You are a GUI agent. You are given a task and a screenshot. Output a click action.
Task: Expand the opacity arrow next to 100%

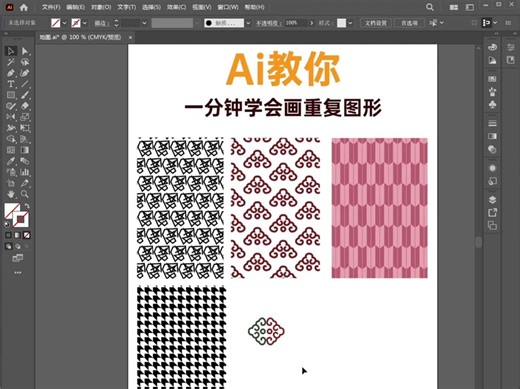click(x=312, y=23)
